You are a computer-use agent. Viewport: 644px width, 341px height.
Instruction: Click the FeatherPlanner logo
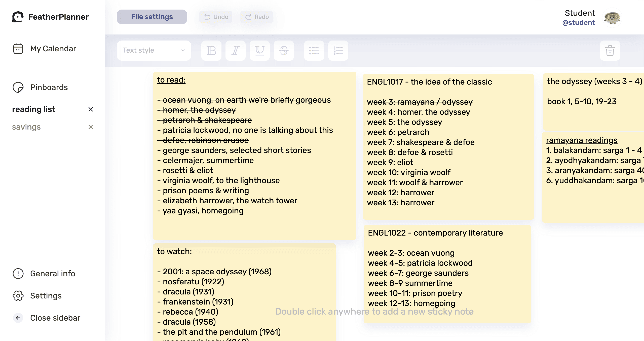tap(50, 17)
